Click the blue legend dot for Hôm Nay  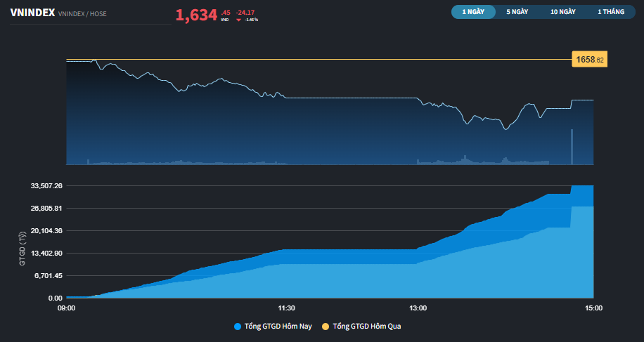click(237, 327)
